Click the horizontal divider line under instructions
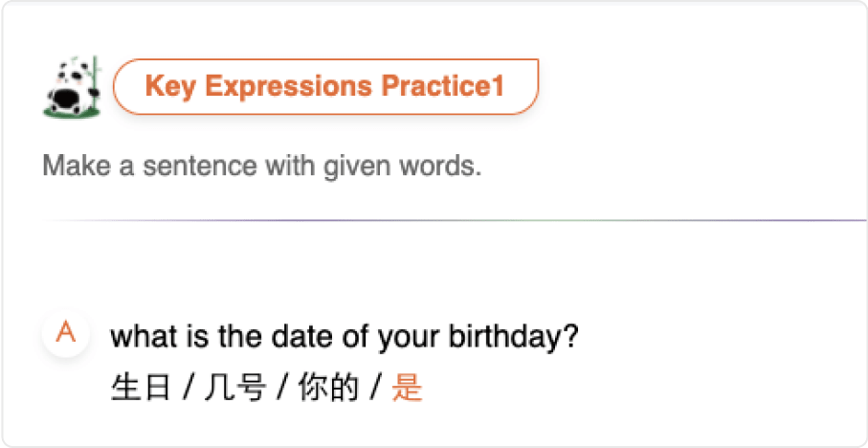 point(454,220)
